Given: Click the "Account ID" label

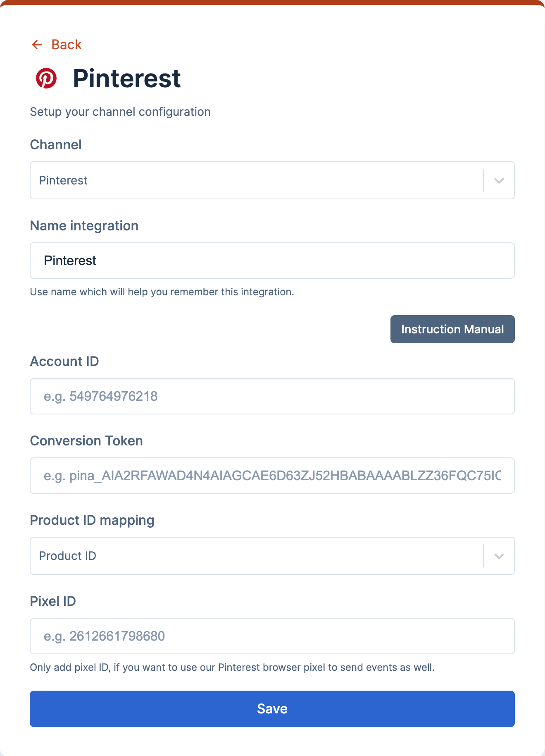Looking at the screenshot, I should pos(64,361).
